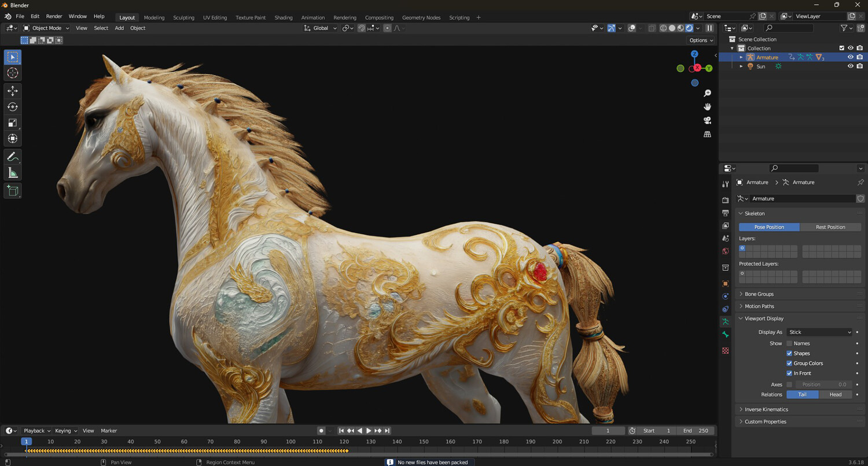Open the Texture properties tab

(726, 350)
